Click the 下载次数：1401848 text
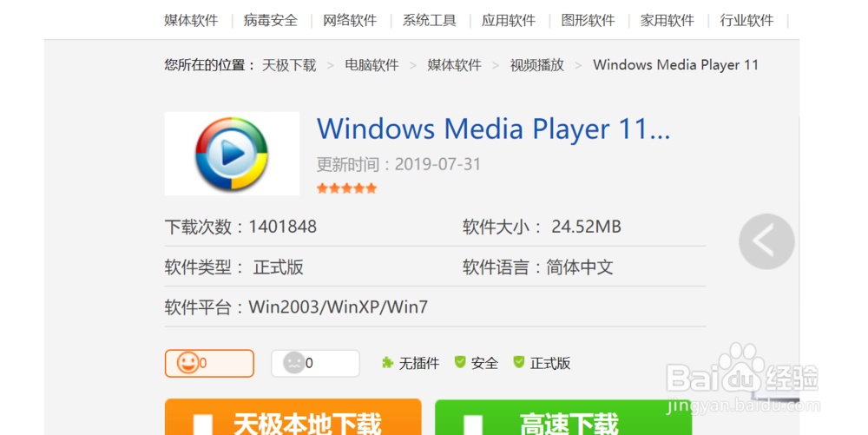 (x=240, y=227)
